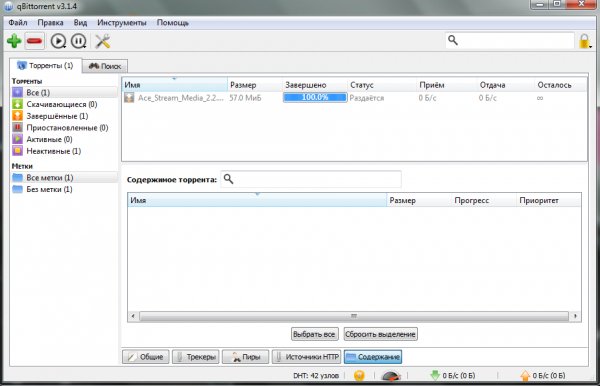Click the yellow padlock lock icon

tap(584, 41)
